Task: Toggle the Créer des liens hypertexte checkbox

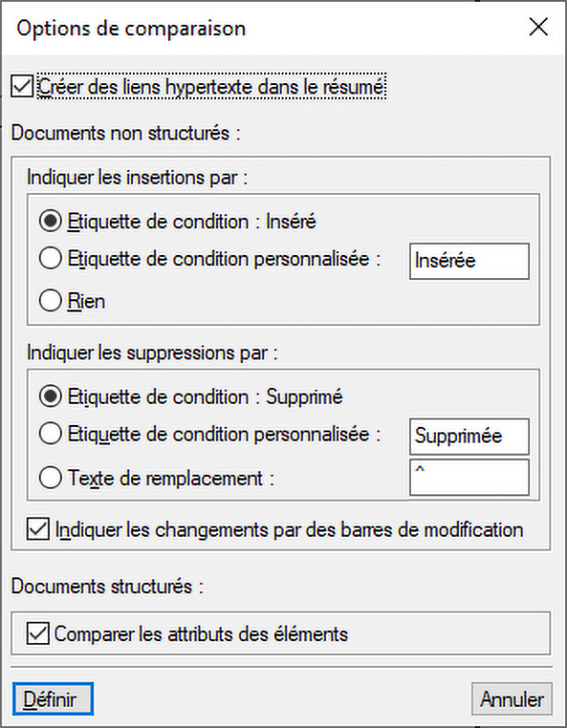Action: coord(22,87)
